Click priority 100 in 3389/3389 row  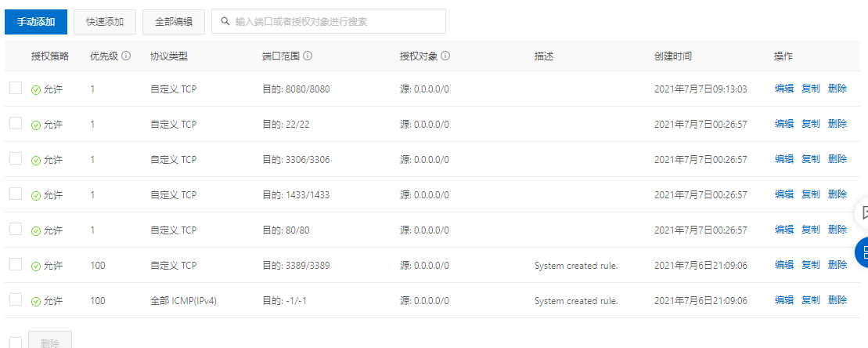pos(97,266)
